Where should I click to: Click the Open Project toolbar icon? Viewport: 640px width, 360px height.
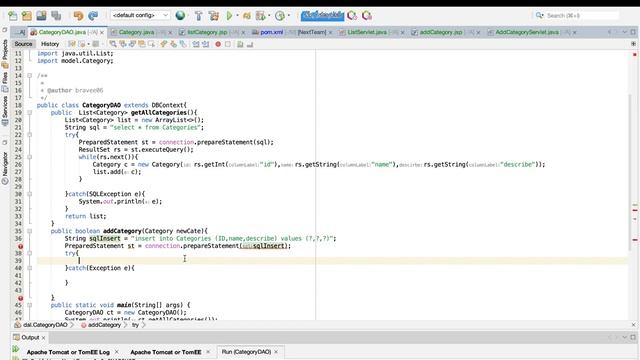point(41,16)
